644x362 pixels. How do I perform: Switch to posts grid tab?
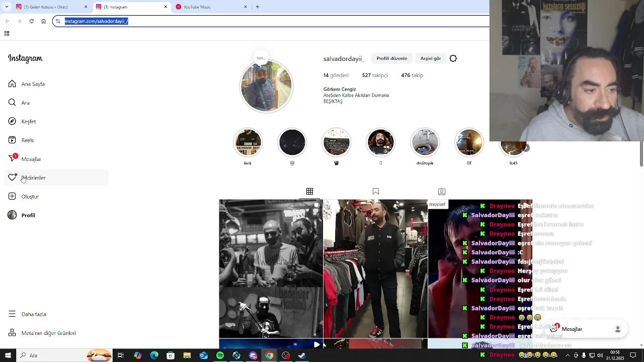click(x=309, y=192)
